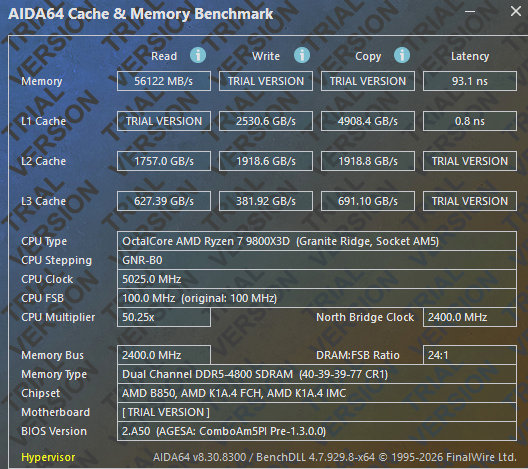Click the Write column header
528x469 pixels.
pos(266,56)
